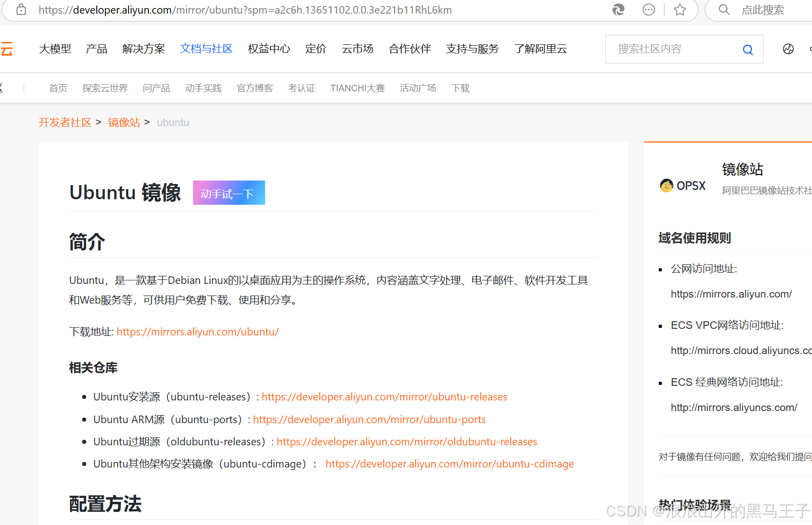
Task: Open the 解决方案 menu
Action: point(144,49)
